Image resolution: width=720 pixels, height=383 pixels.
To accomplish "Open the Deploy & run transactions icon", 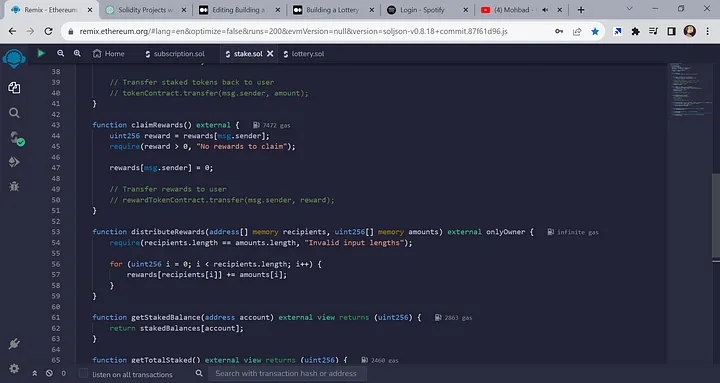I will [x=14, y=162].
